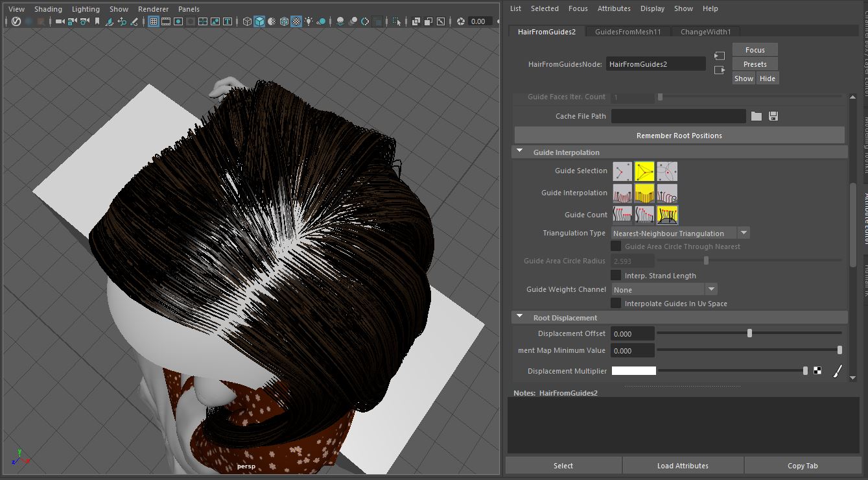Screen dimensions: 868x480
Task: Click the Remember Root Positions button
Action: pyautogui.click(x=679, y=136)
